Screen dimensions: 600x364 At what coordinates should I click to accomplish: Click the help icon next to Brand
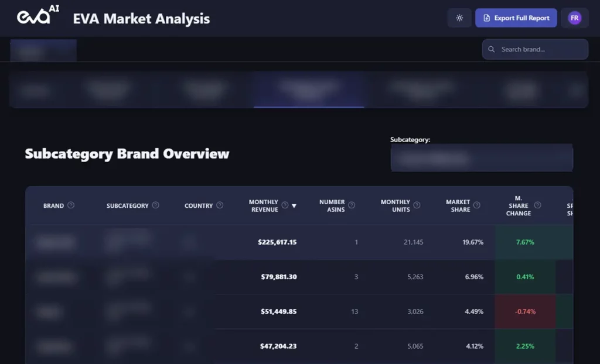(71, 205)
